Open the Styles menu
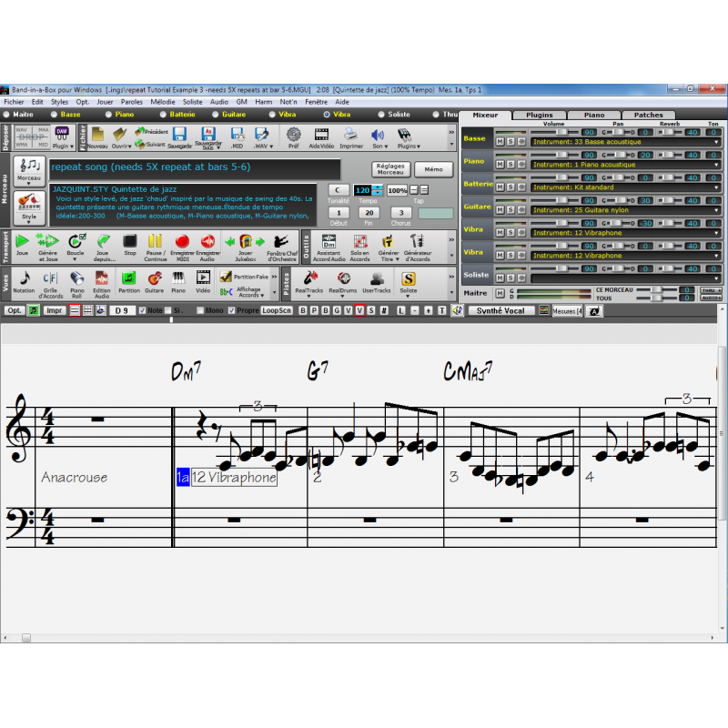This screenshot has width=728, height=728. pyautogui.click(x=59, y=102)
